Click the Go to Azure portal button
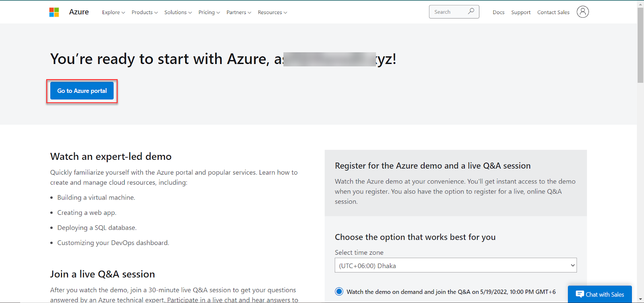 coord(82,91)
